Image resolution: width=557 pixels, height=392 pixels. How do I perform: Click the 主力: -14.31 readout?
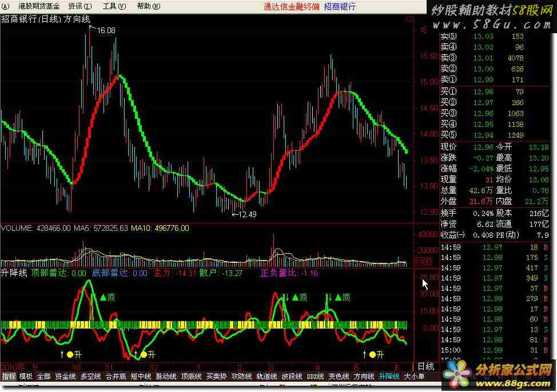click(174, 273)
